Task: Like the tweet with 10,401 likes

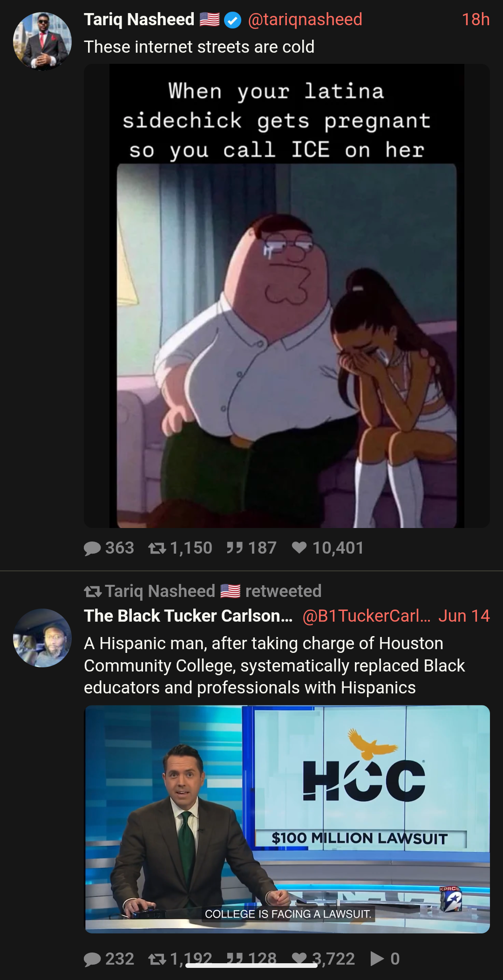Action: pos(299,548)
